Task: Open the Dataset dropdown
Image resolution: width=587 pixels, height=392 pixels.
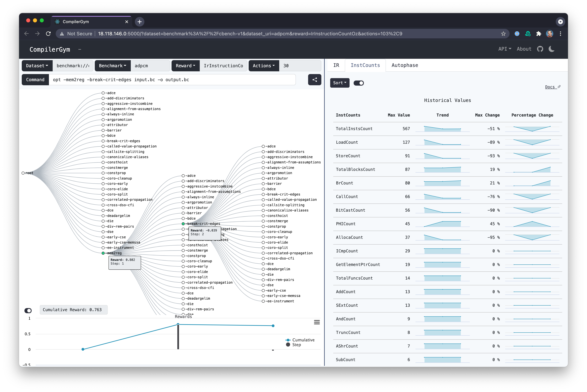Action: (37, 66)
